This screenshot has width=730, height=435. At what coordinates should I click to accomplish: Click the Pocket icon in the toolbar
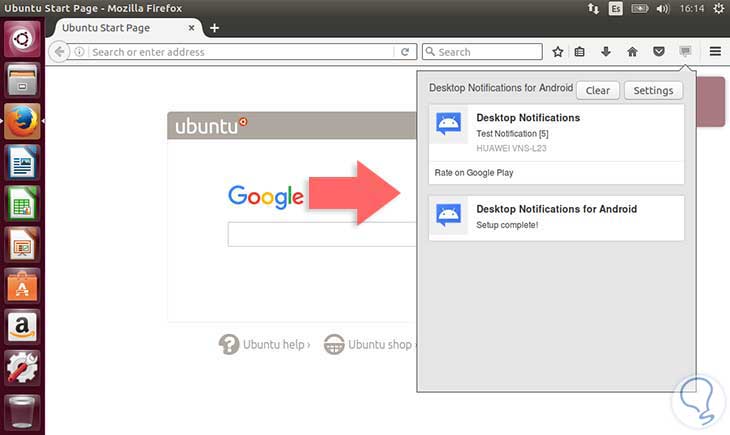[x=658, y=51]
